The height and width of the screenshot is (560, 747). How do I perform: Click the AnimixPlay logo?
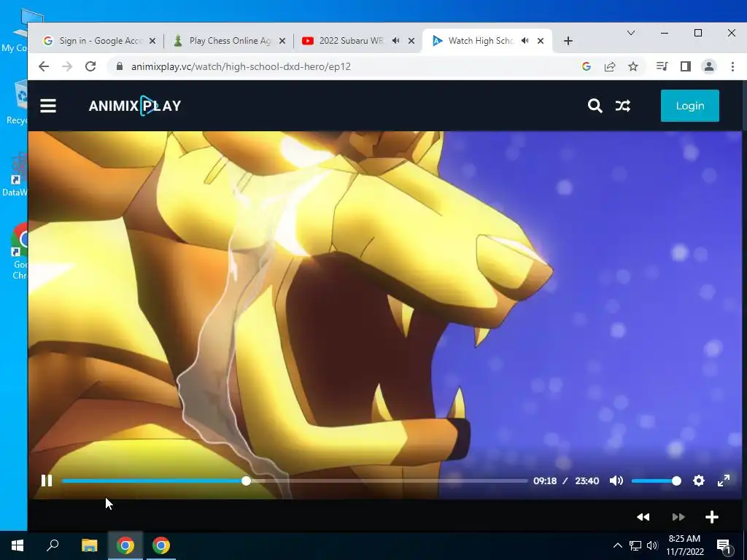point(135,106)
